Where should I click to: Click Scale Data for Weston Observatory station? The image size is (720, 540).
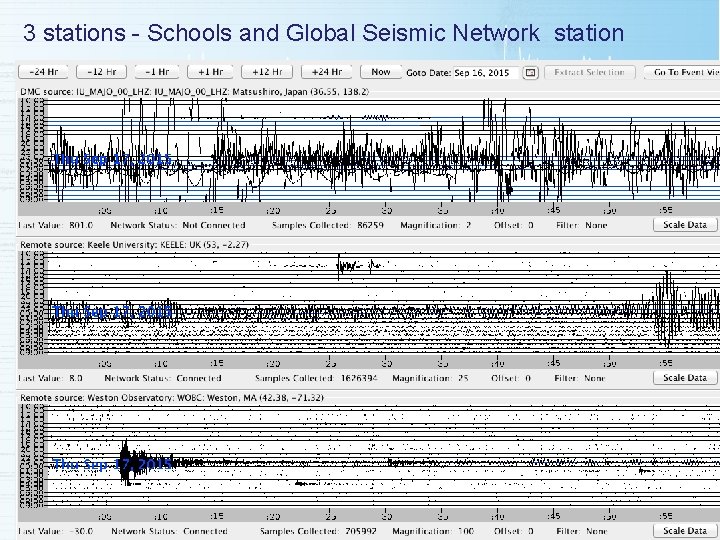(x=685, y=530)
